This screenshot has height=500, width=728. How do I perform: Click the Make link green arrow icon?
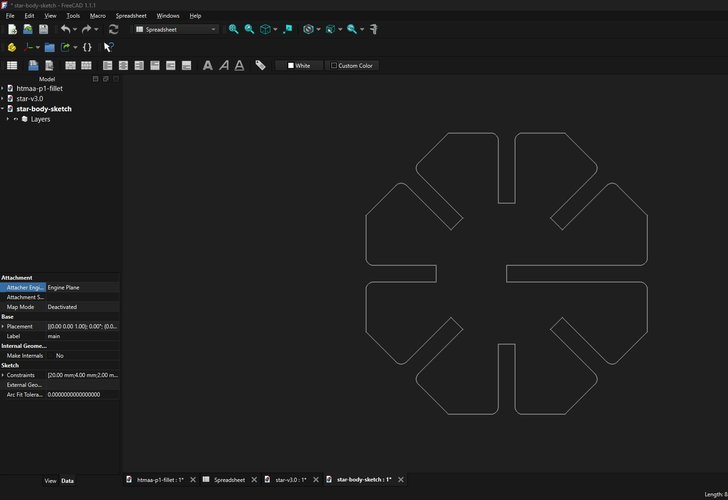(x=65, y=47)
